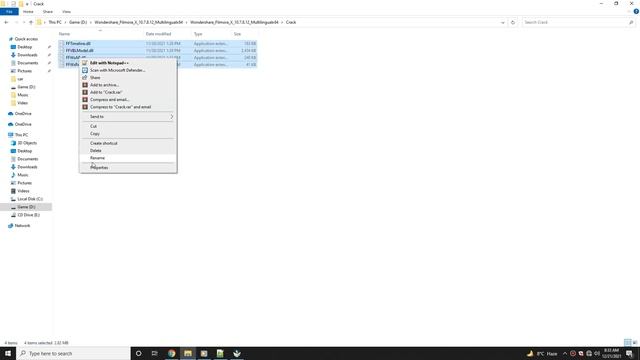640x360 pixels.
Task: Open the car folder in sidebar
Action: 20,79
